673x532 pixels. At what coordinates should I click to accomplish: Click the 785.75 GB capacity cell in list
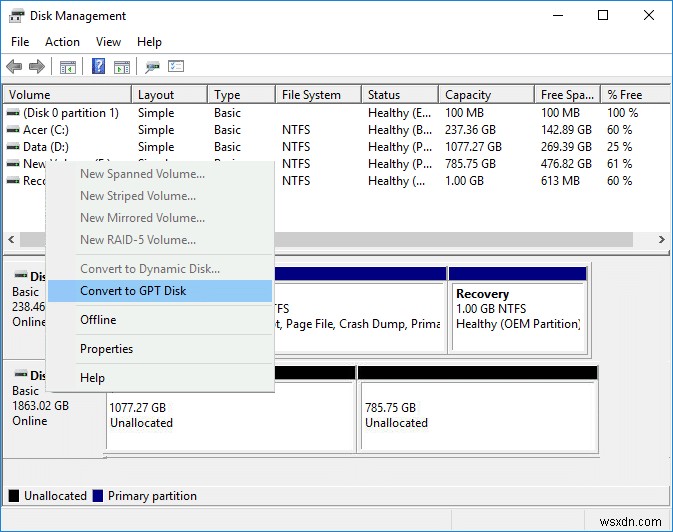470,164
